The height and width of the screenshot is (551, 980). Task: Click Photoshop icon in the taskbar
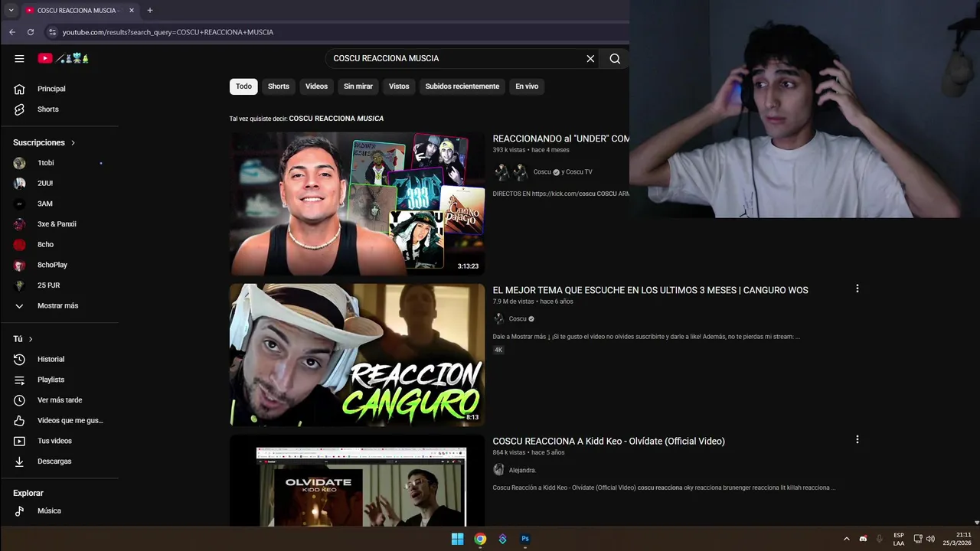click(x=525, y=539)
